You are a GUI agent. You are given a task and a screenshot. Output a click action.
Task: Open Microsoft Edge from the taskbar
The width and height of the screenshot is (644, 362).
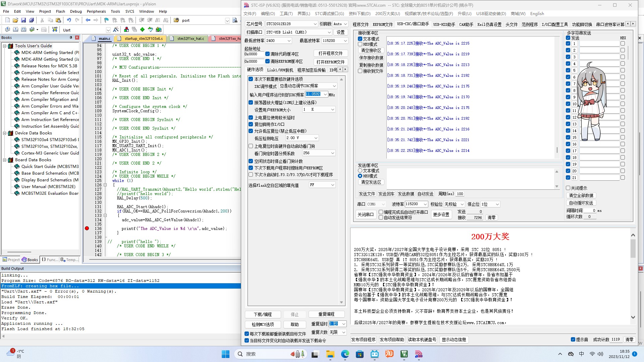pos(345,354)
